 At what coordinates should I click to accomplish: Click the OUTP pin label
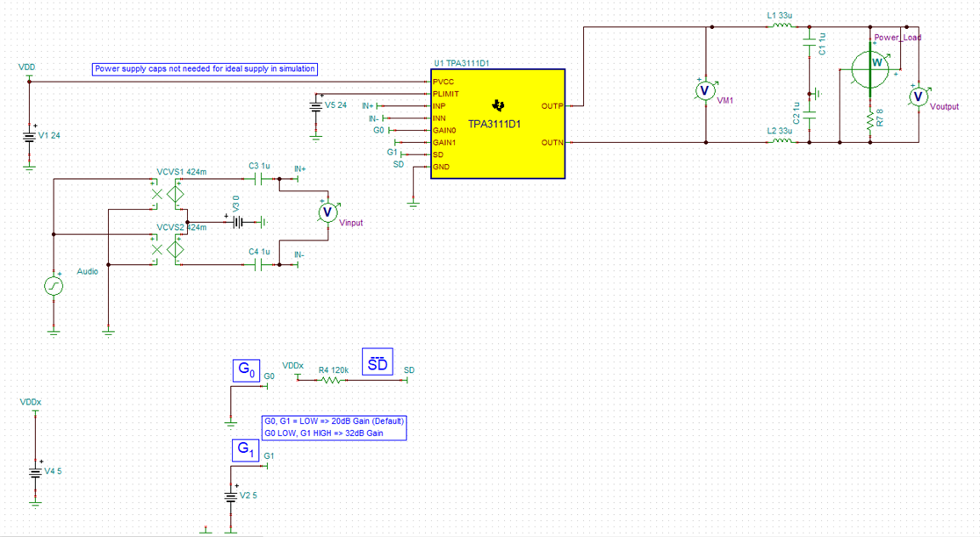pos(551,106)
